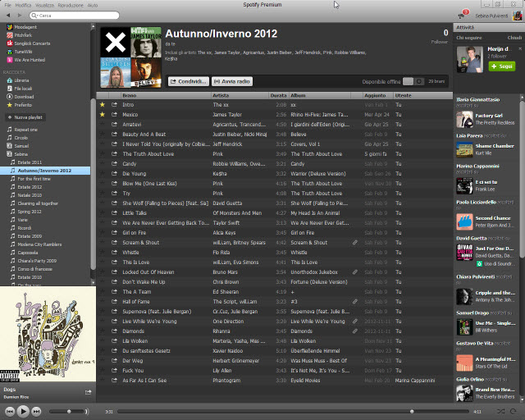Unstar the track Intro
This screenshot has height=420, width=525.
point(103,105)
